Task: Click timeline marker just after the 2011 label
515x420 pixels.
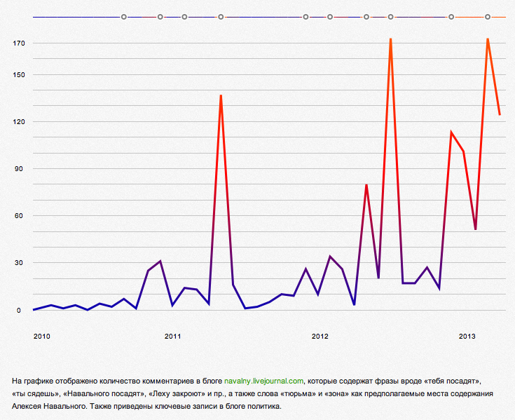Action: [x=184, y=17]
